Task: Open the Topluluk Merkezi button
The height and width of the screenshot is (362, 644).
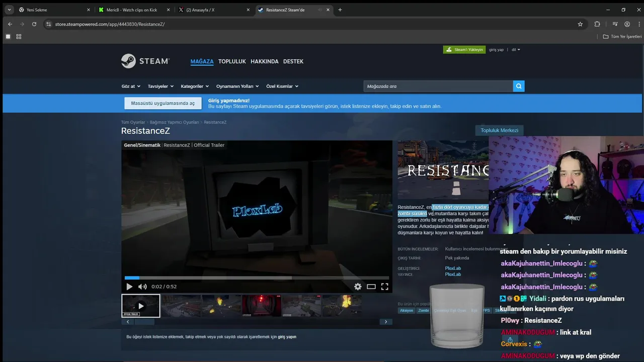Action: [x=499, y=130]
